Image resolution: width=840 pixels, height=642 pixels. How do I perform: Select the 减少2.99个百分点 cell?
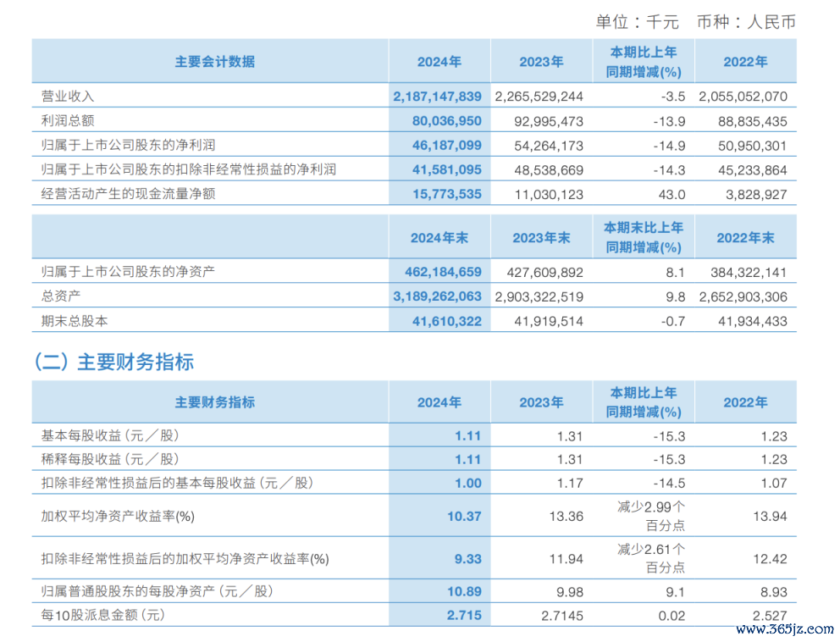coord(651,516)
